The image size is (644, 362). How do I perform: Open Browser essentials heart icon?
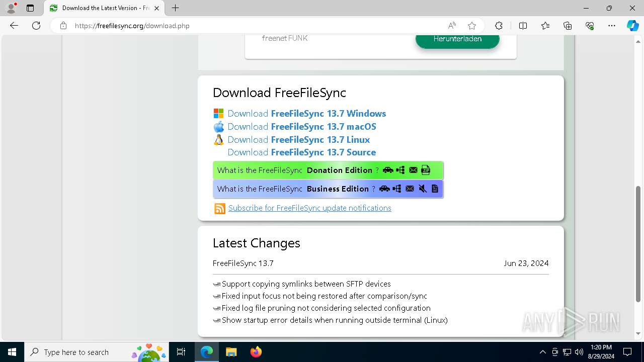[590, 26]
